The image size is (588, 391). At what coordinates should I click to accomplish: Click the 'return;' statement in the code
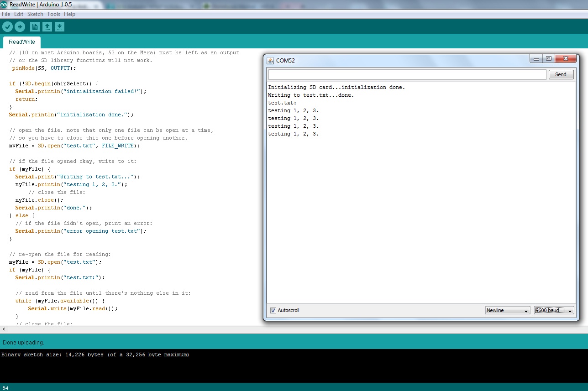point(26,99)
